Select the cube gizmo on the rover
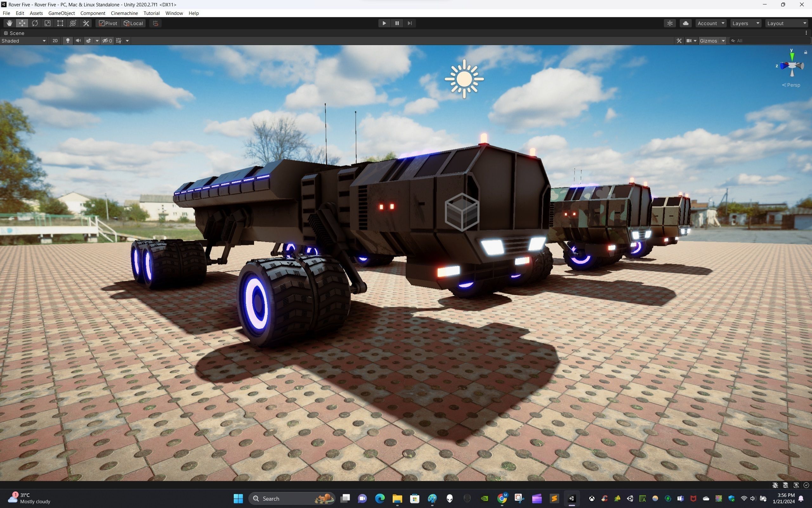Viewport: 812px width, 508px height. (x=462, y=212)
